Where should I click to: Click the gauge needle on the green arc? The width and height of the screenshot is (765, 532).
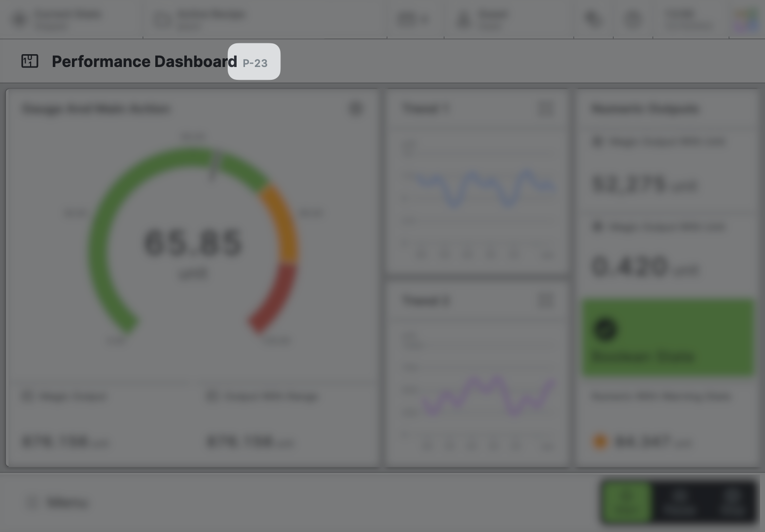[214, 166]
